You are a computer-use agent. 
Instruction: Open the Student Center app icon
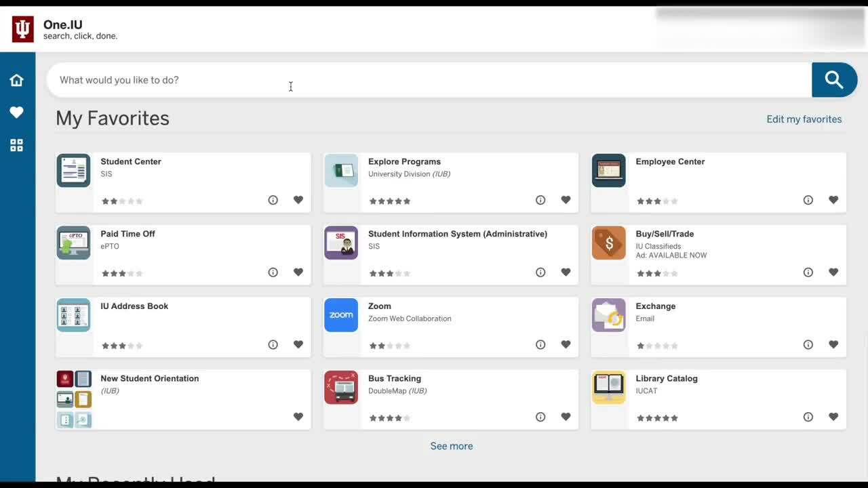click(73, 170)
